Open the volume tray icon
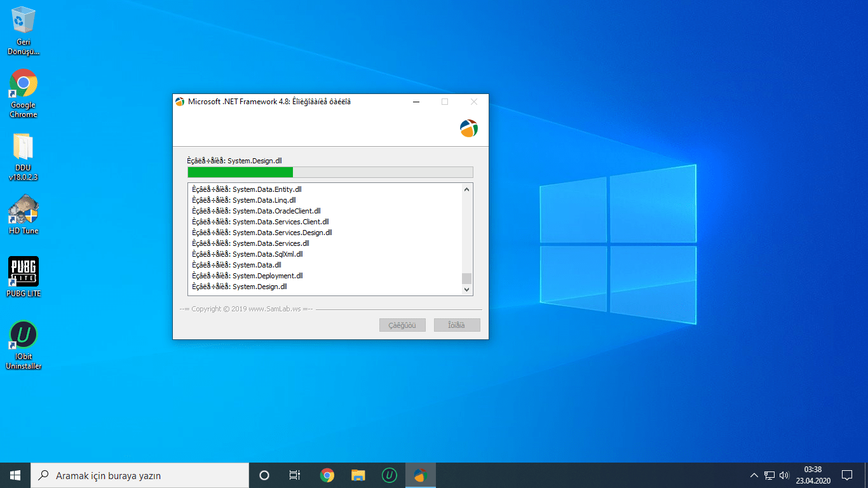 point(784,475)
